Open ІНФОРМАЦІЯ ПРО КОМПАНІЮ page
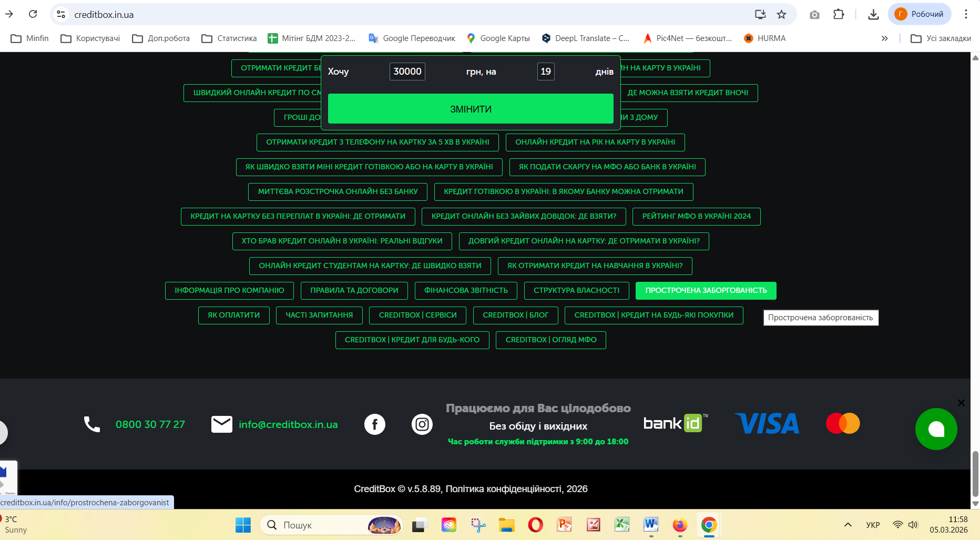Screen dimensions: 980x540 click(229, 290)
